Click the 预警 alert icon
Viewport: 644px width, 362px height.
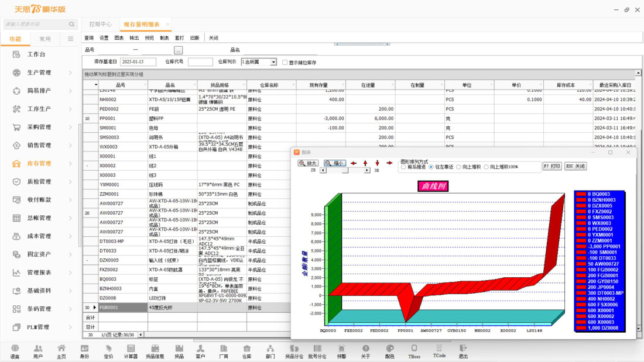(x=341, y=351)
